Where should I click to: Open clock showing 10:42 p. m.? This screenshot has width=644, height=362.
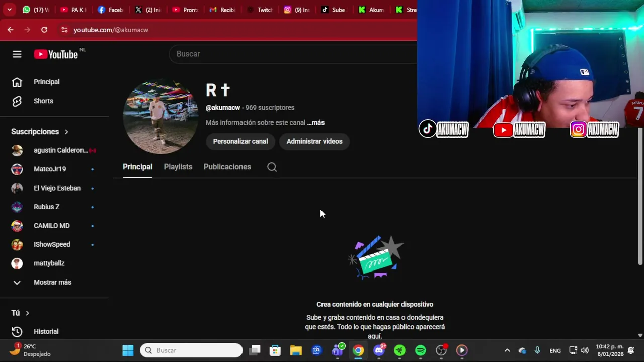pos(609,350)
